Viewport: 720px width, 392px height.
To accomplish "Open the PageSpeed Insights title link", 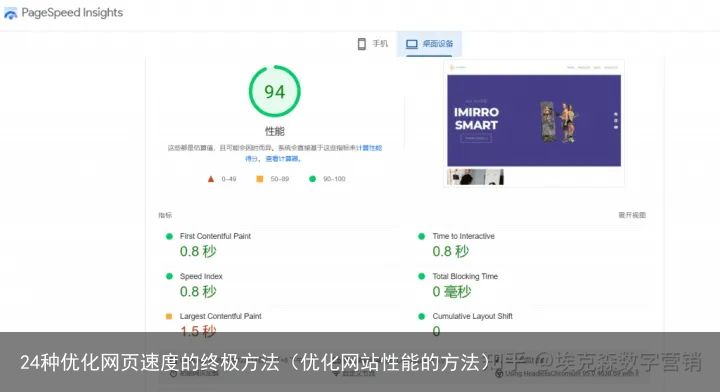I will 72,13.
